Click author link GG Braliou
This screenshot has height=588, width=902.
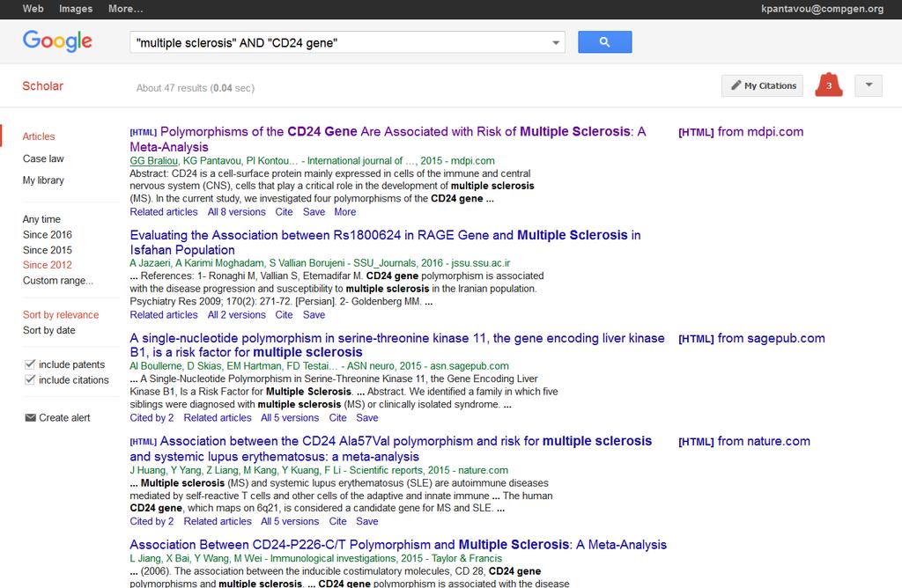153,161
